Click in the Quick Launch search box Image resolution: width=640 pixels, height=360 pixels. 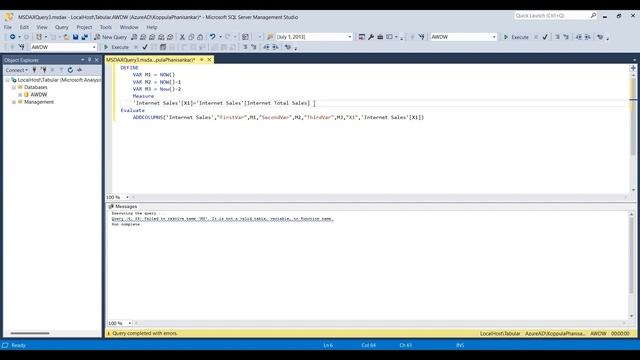552,16
